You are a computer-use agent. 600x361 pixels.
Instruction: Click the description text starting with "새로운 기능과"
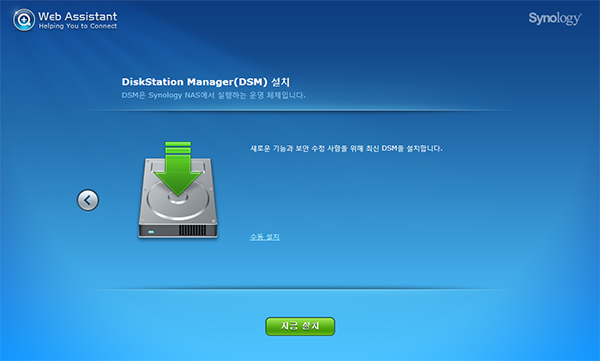point(346,148)
